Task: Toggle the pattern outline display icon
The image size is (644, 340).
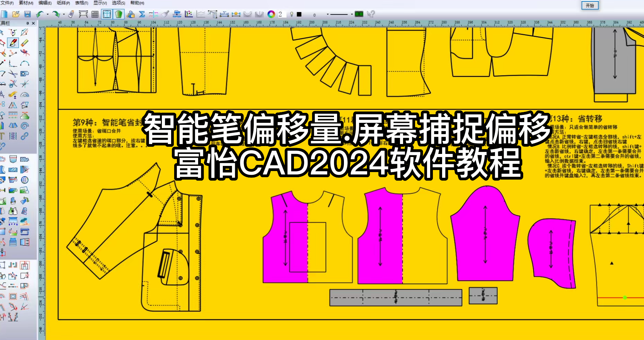Action: 107,14
